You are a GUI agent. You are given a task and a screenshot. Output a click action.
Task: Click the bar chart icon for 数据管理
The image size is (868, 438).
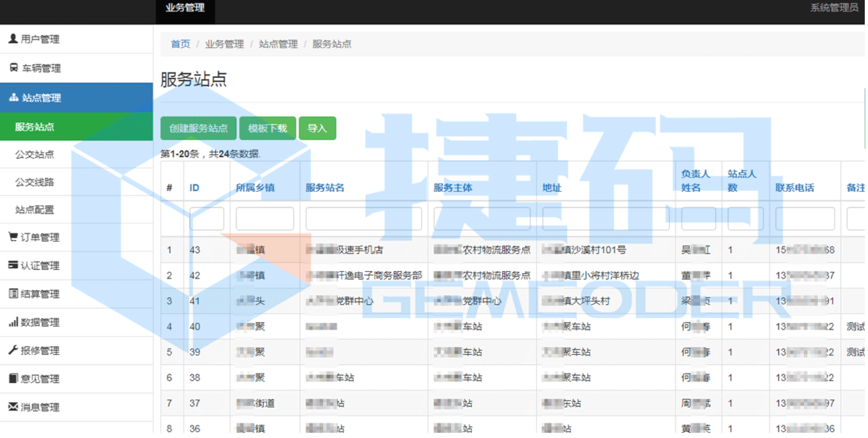point(13,322)
